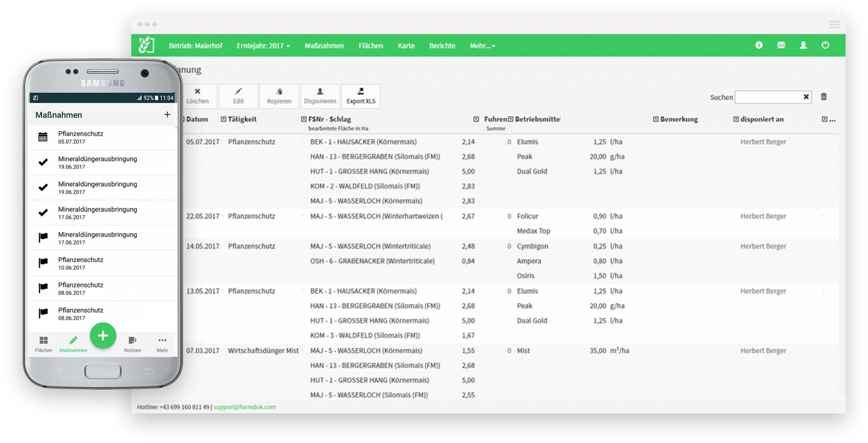The height and width of the screenshot is (443, 868).
Task: Click the Mist product cell
Action: (x=523, y=350)
